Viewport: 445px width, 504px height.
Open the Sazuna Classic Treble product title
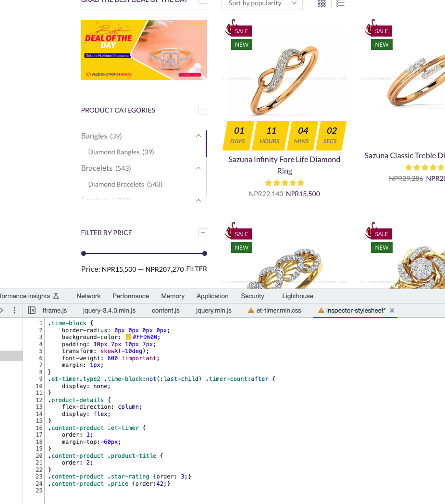tap(405, 155)
